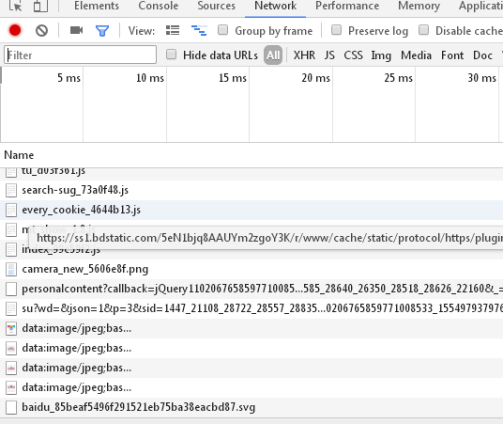Enable the Group by frame checkbox

click(223, 30)
